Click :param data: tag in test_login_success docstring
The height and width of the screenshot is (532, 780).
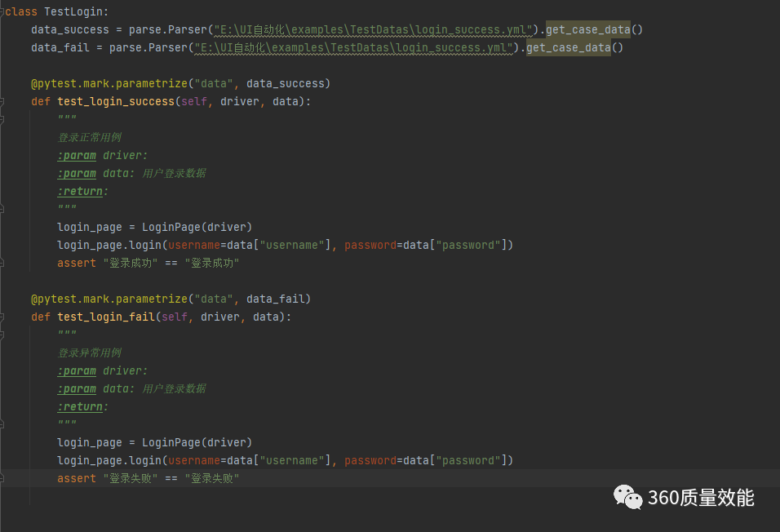(x=95, y=173)
